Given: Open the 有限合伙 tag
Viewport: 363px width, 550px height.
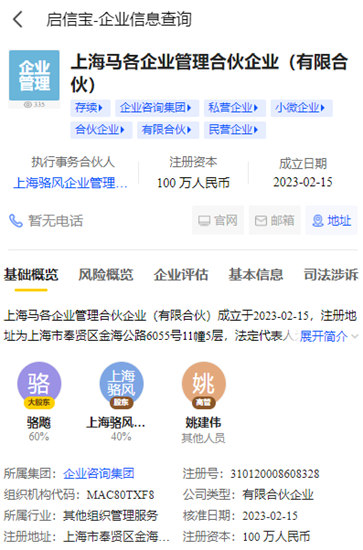Looking at the screenshot, I should [168, 130].
